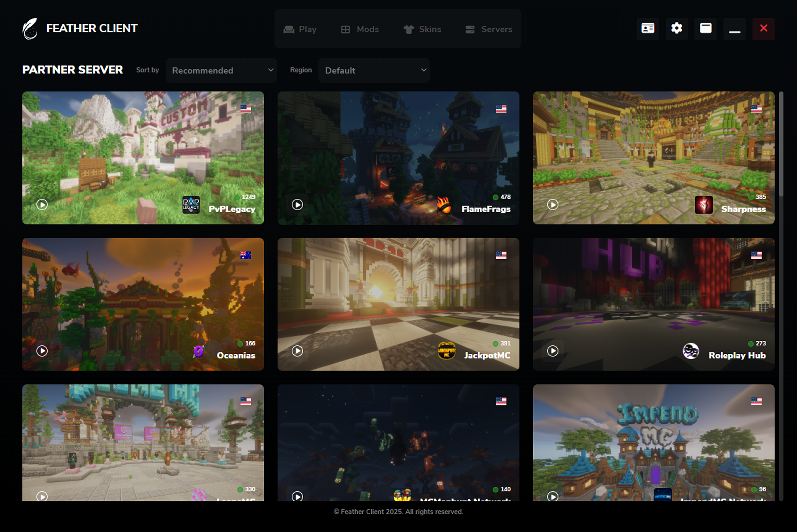Viewport: 797px width, 532px height.
Task: Click the JackpotMC yellow logo icon
Action: point(446,351)
